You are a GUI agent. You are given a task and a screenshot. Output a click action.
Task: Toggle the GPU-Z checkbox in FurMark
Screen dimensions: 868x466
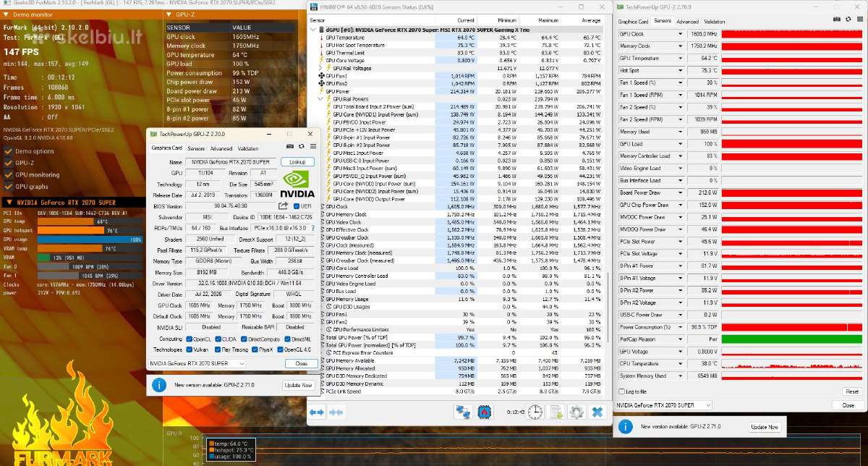click(9, 163)
